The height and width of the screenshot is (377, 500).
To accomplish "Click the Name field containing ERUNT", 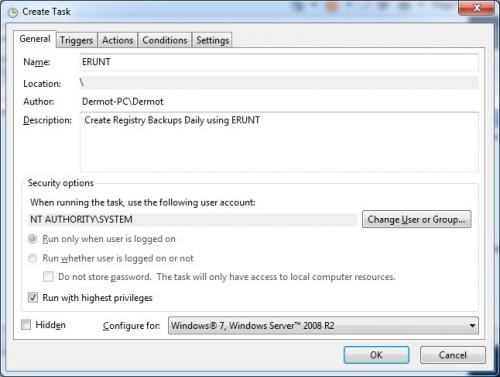I will 279,62.
